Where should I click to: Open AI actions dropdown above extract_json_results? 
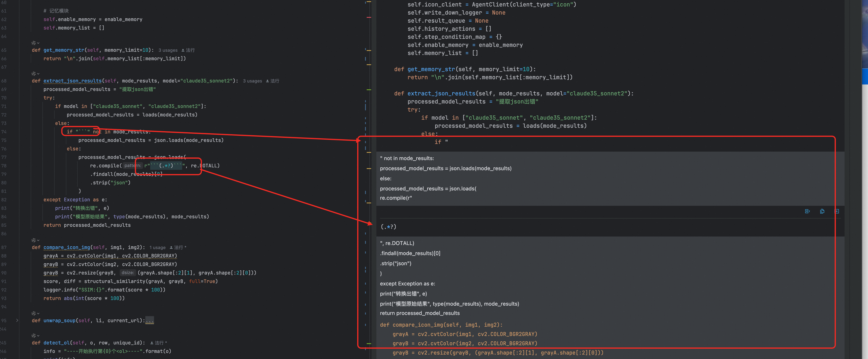pos(38,74)
